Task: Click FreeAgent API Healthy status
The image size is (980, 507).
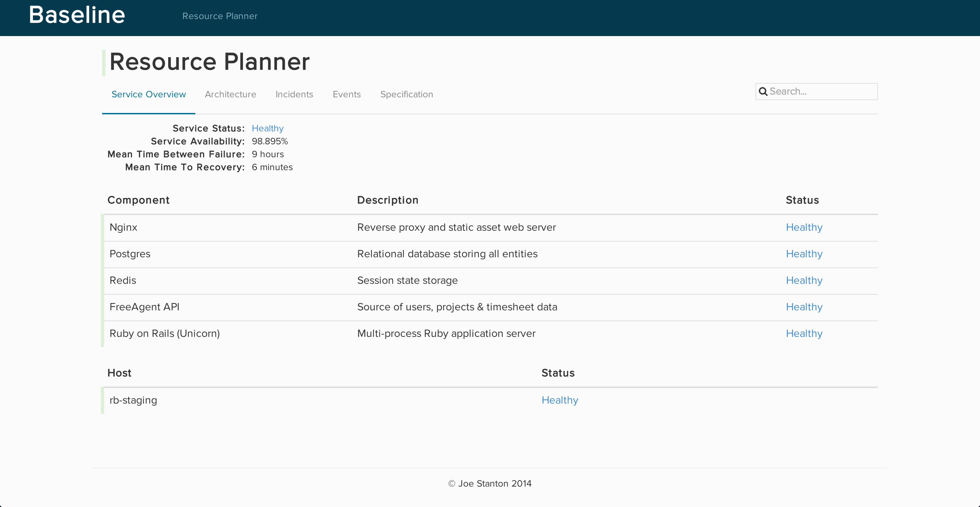Action: click(804, 307)
